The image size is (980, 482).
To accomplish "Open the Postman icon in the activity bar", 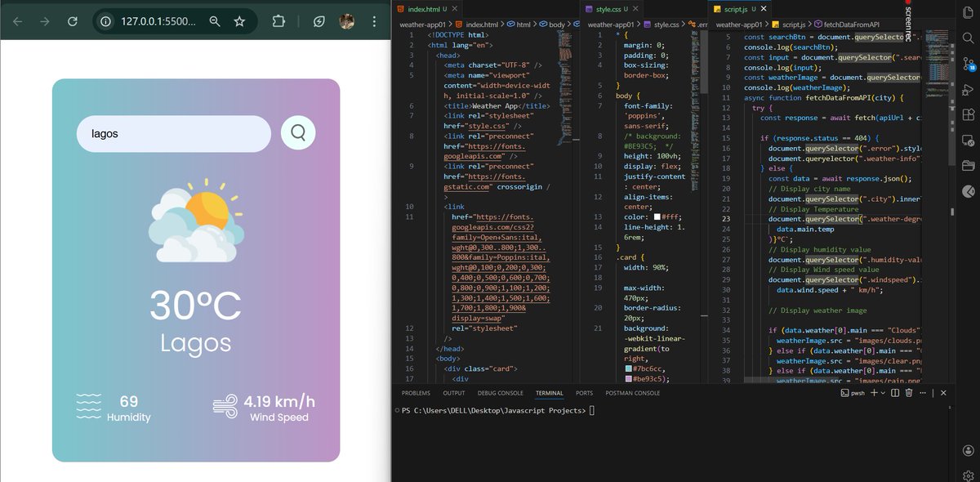I will click(x=969, y=191).
